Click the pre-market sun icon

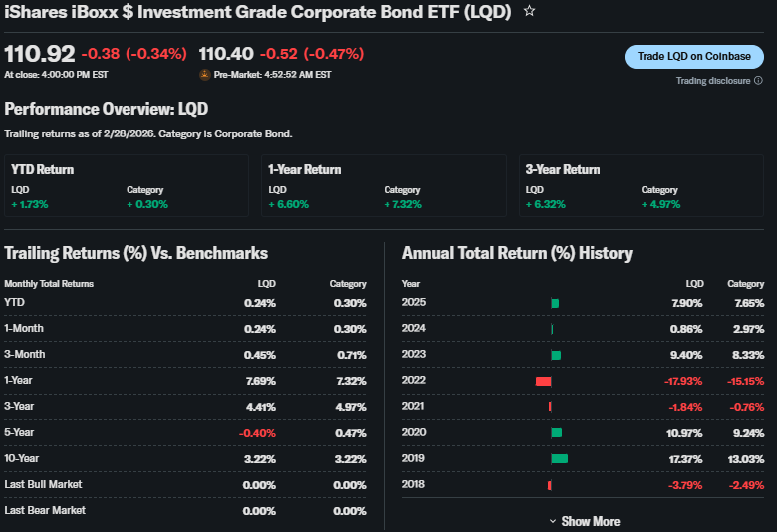point(205,75)
